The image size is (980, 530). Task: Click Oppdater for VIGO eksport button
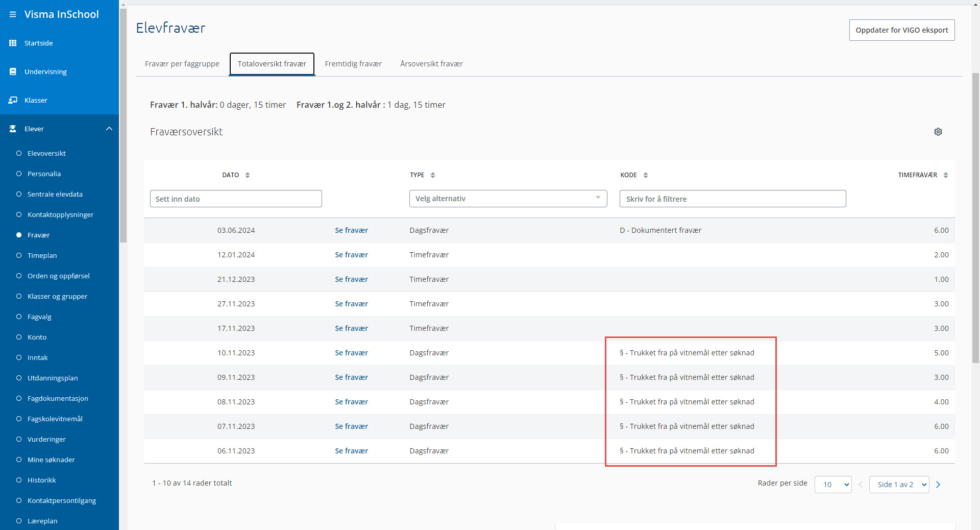point(901,30)
